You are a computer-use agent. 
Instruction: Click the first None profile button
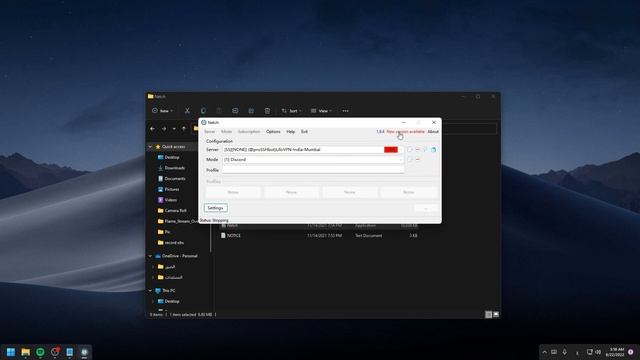[233, 192]
